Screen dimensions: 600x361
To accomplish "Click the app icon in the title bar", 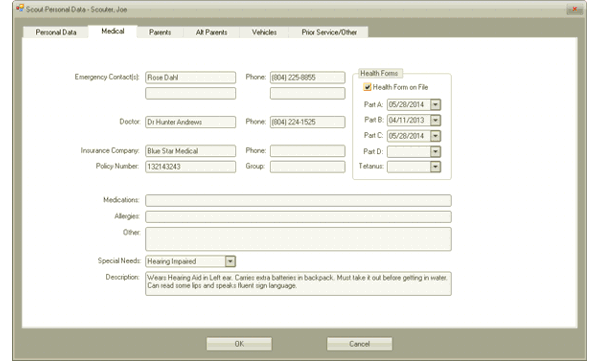I will click(20, 8).
